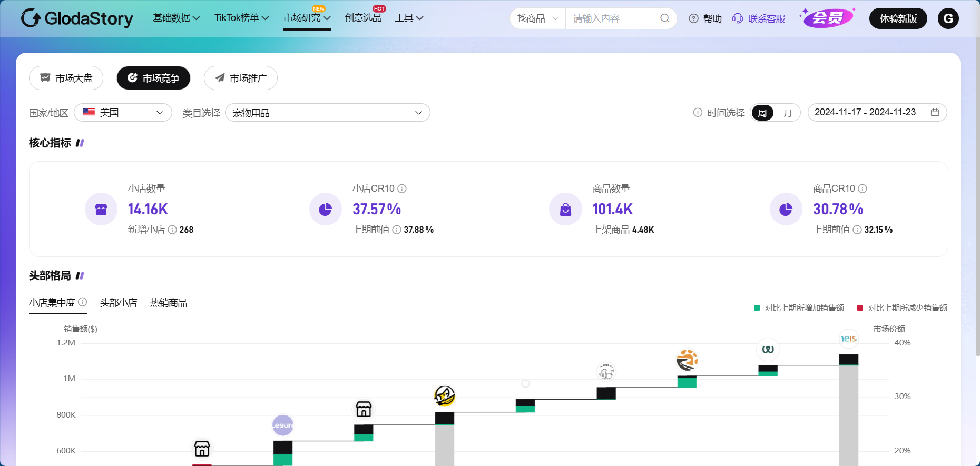Click the GlodaStory logo
980x466 pixels.
[77, 18]
